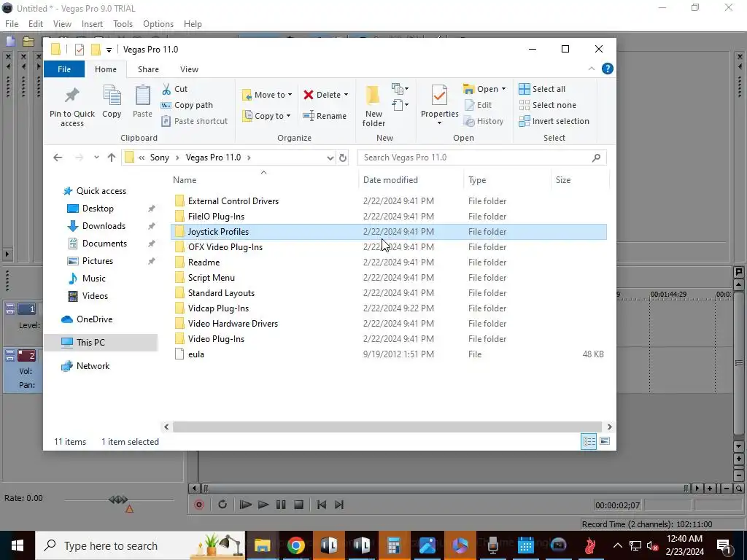This screenshot has width=747, height=560.
Task: Switch to details view button
Action: tap(589, 441)
